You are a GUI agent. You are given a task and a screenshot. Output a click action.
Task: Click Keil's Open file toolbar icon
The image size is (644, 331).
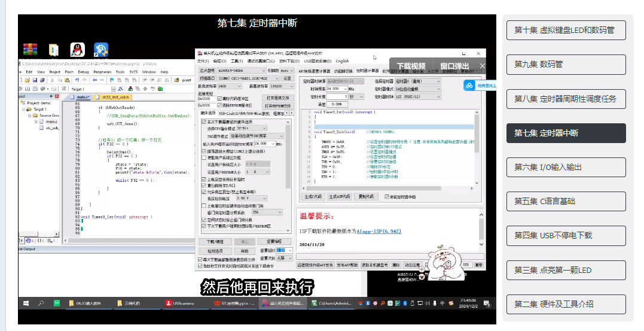(27, 80)
